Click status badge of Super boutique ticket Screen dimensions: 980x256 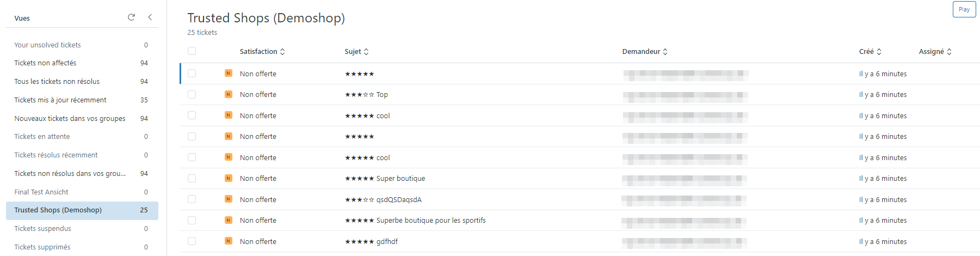click(229, 178)
